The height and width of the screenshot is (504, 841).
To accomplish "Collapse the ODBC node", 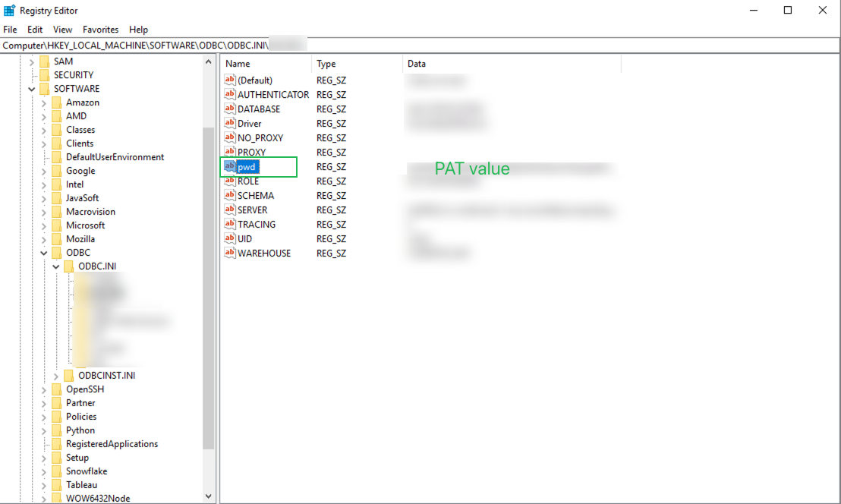I will tap(43, 252).
